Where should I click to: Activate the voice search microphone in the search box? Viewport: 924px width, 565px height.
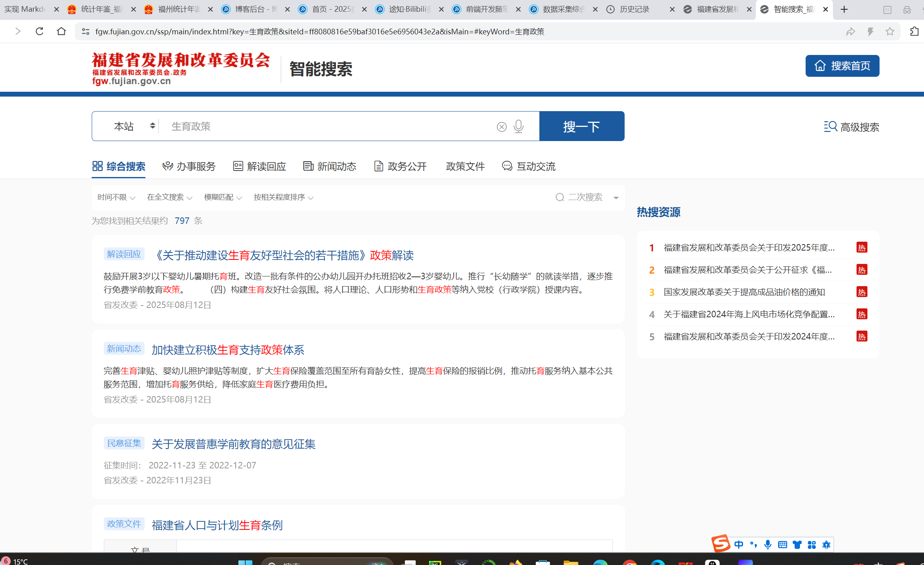518,126
